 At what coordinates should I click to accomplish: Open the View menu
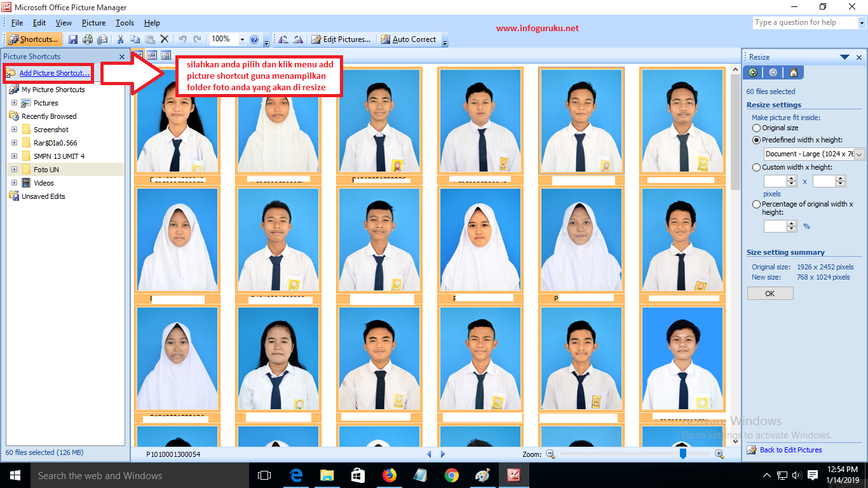click(64, 23)
